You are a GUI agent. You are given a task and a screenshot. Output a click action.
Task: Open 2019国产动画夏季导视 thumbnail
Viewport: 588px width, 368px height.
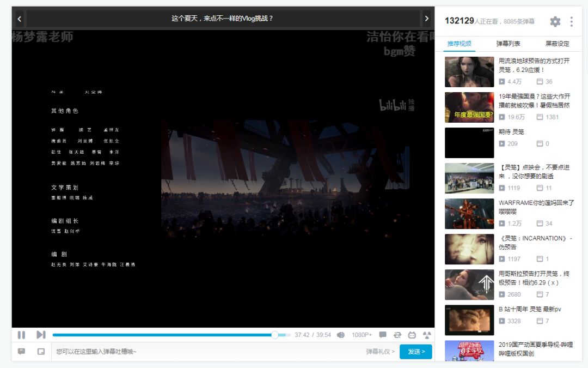point(469,351)
